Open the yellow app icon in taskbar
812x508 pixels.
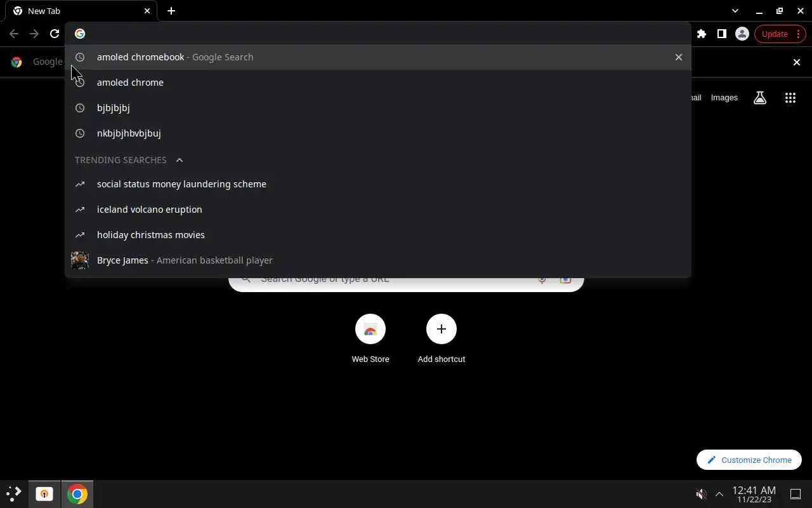pyautogui.click(x=44, y=493)
